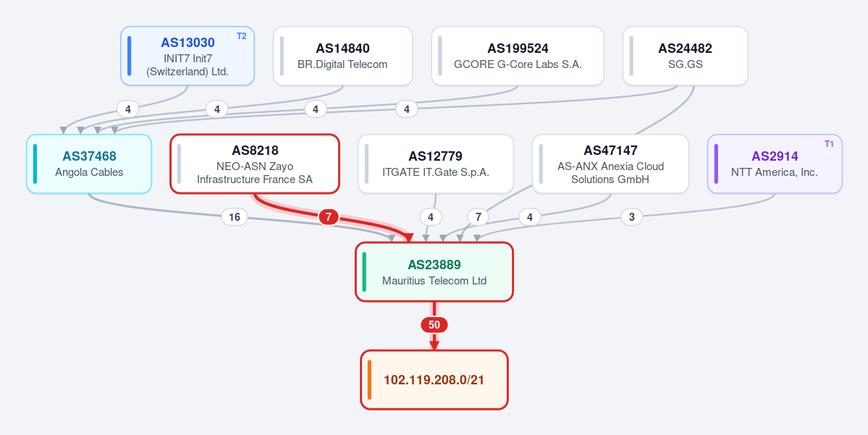Click the T1 tier badge on AS2914
868x435 pixels.
pyautogui.click(x=829, y=144)
